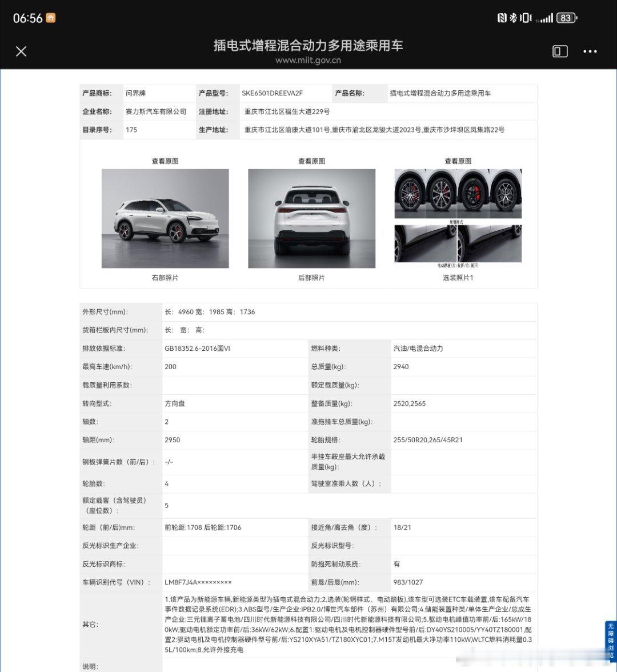The width and height of the screenshot is (617, 672).
Task: Click the 后部照片 caption
Action: [x=311, y=278]
